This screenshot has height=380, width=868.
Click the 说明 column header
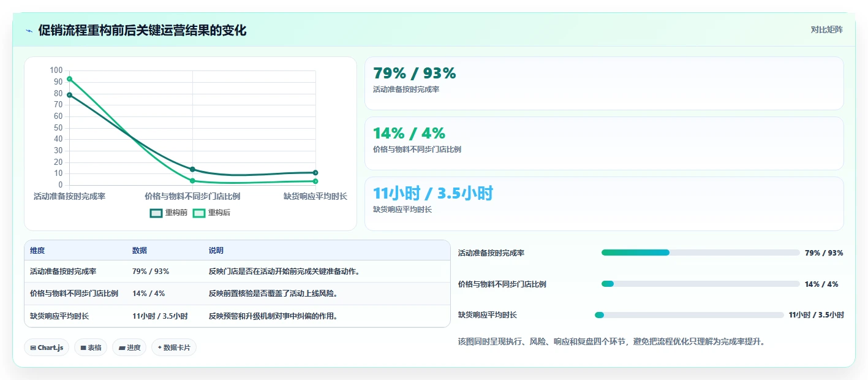[x=216, y=251]
